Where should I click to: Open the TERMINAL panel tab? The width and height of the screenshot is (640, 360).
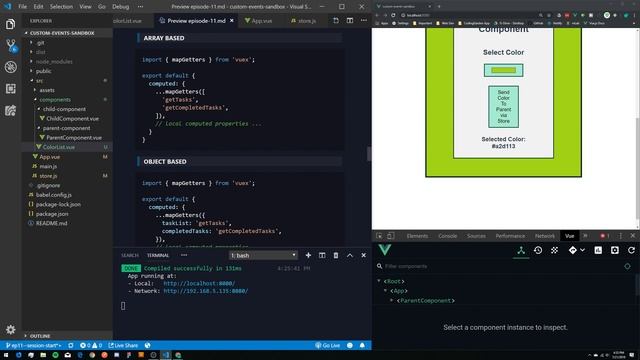158,255
